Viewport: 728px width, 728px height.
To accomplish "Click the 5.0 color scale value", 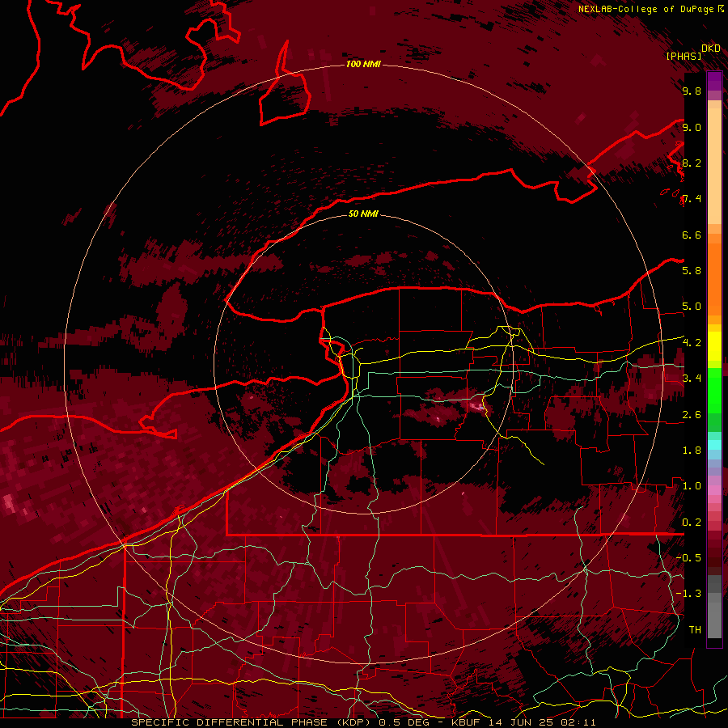I will pyautogui.click(x=692, y=307).
